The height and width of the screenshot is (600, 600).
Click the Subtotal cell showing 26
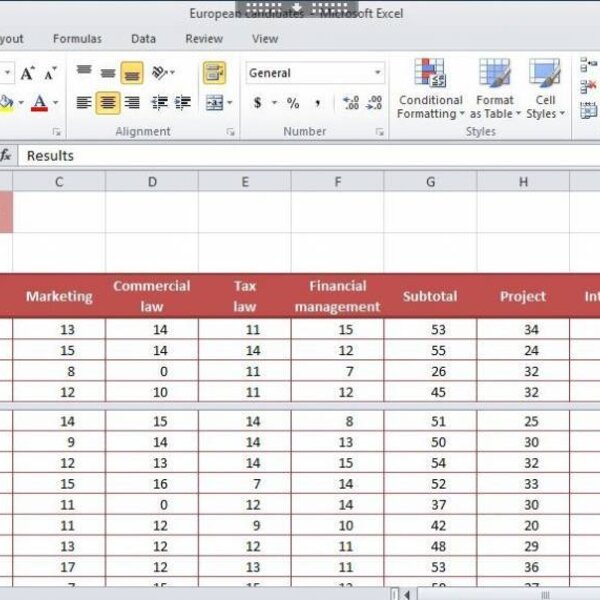(430, 371)
